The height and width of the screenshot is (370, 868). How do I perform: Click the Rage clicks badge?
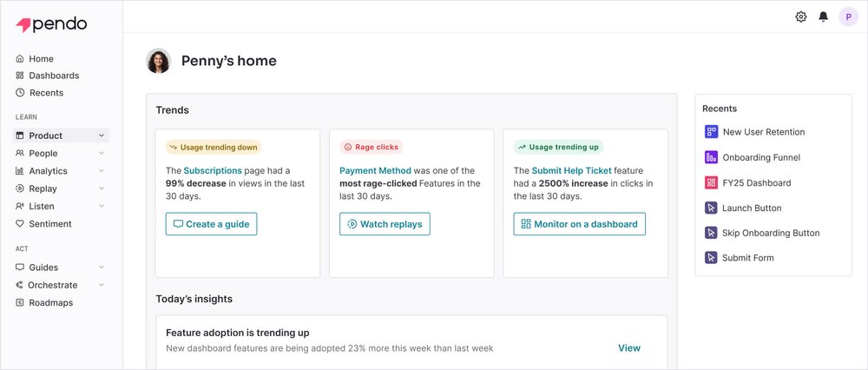click(371, 148)
